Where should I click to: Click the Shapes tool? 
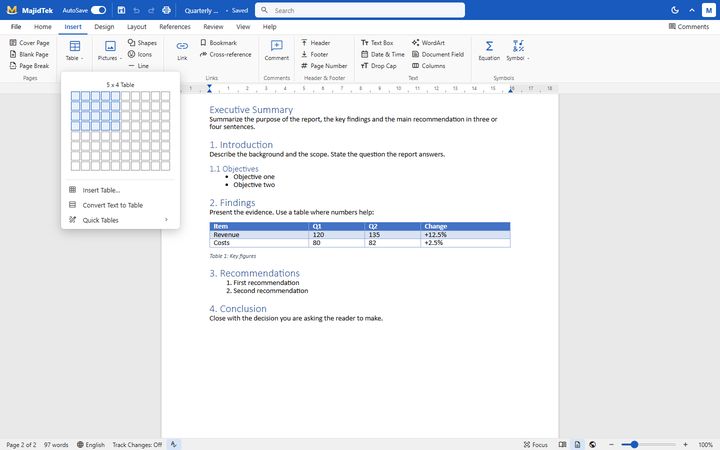point(142,43)
